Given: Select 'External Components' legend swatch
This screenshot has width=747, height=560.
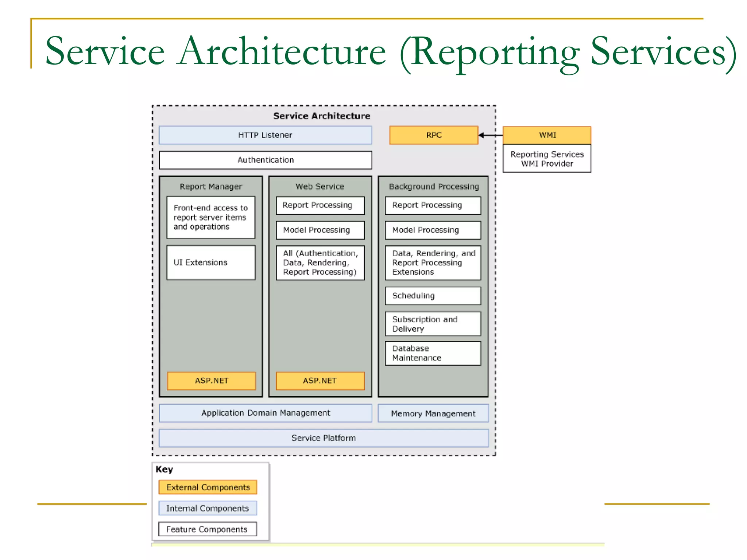Looking at the screenshot, I should [x=208, y=487].
